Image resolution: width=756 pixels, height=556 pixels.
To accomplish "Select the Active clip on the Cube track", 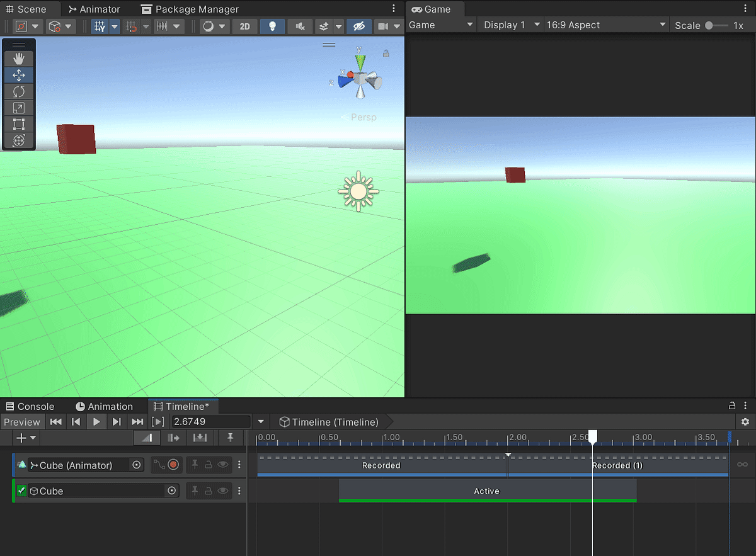I will (x=488, y=491).
